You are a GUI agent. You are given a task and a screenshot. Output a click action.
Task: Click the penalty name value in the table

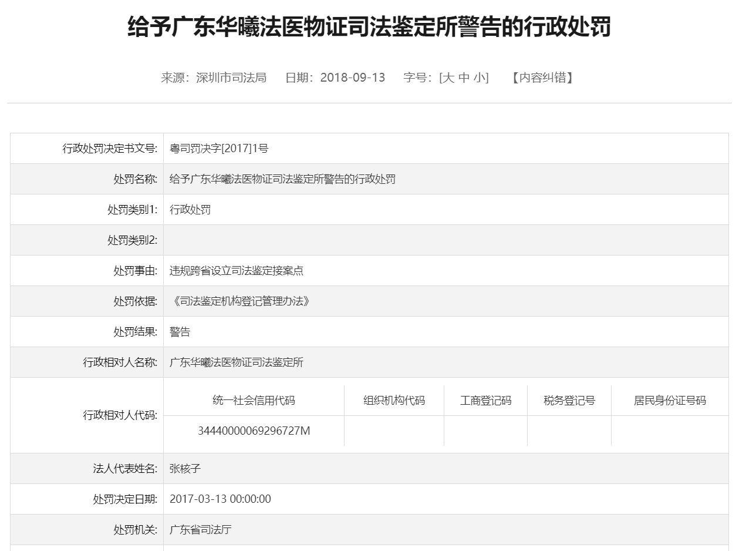pyautogui.click(x=282, y=179)
